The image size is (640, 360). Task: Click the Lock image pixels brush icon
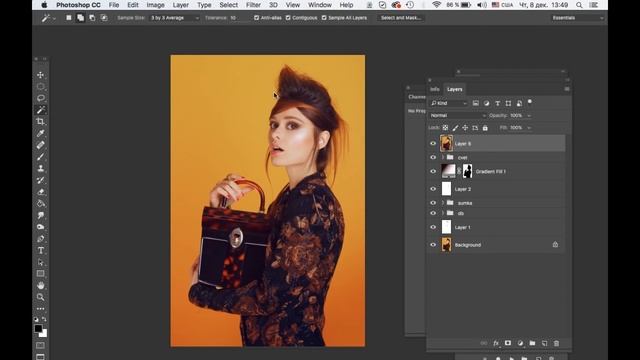455,128
